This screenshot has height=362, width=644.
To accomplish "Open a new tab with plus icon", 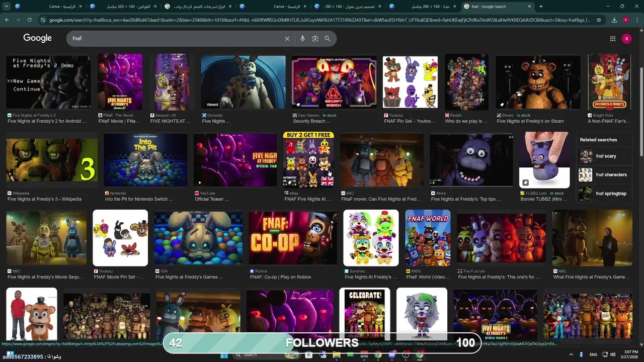I will tap(541, 7).
